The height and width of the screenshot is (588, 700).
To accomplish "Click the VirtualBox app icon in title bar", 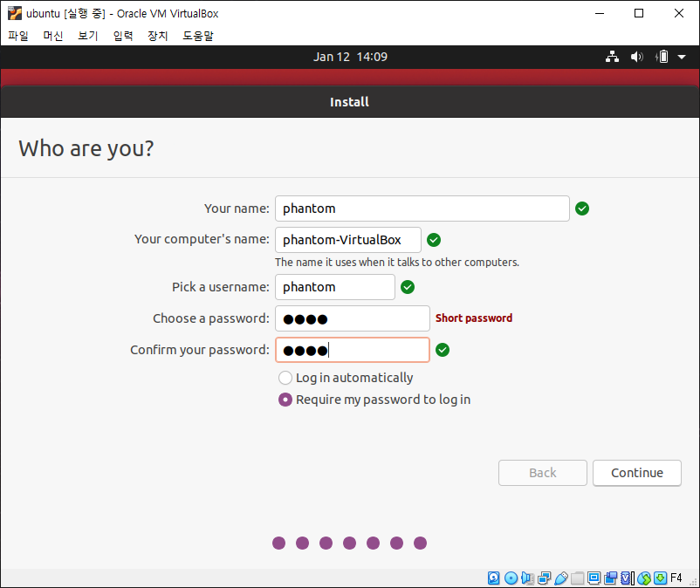I will [14, 13].
